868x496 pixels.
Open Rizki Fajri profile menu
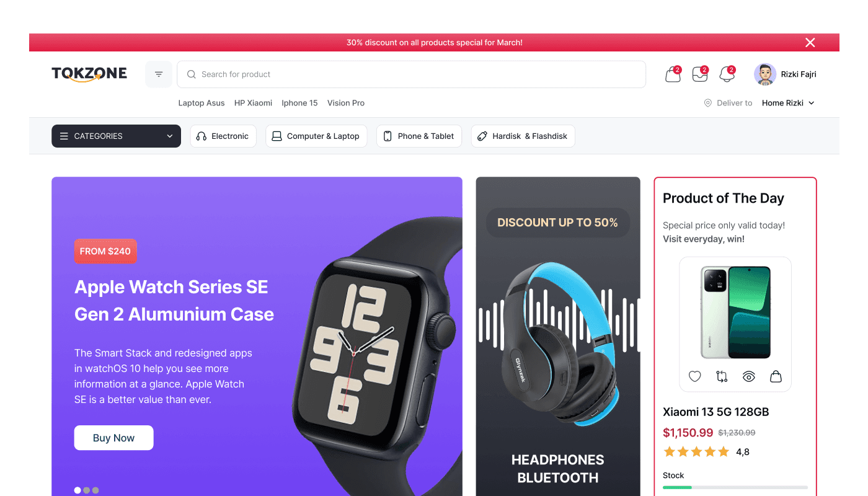785,74
